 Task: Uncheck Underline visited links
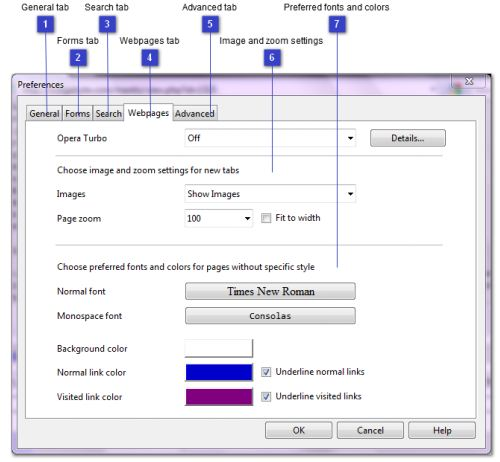[x=266, y=397]
